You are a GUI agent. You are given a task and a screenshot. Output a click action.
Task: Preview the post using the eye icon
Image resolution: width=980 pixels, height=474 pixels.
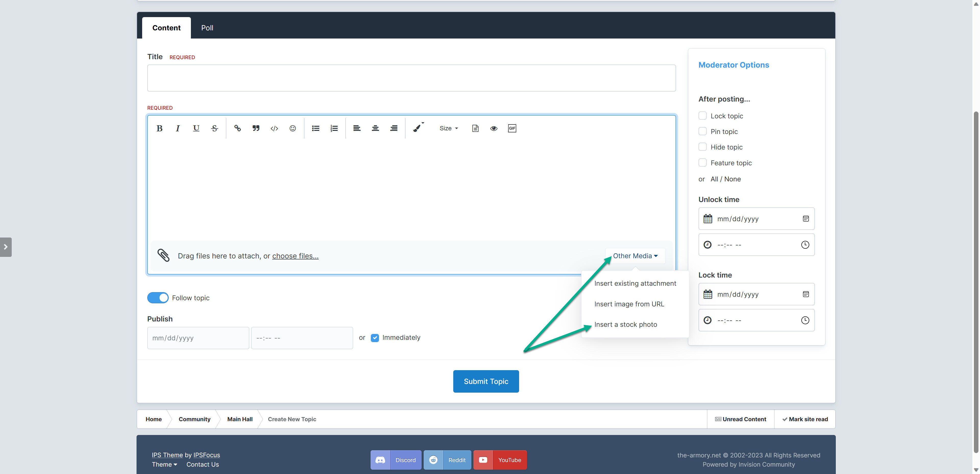(494, 128)
